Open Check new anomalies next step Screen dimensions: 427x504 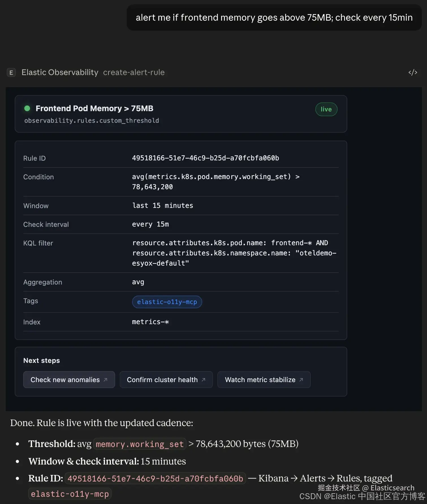pyautogui.click(x=65, y=380)
